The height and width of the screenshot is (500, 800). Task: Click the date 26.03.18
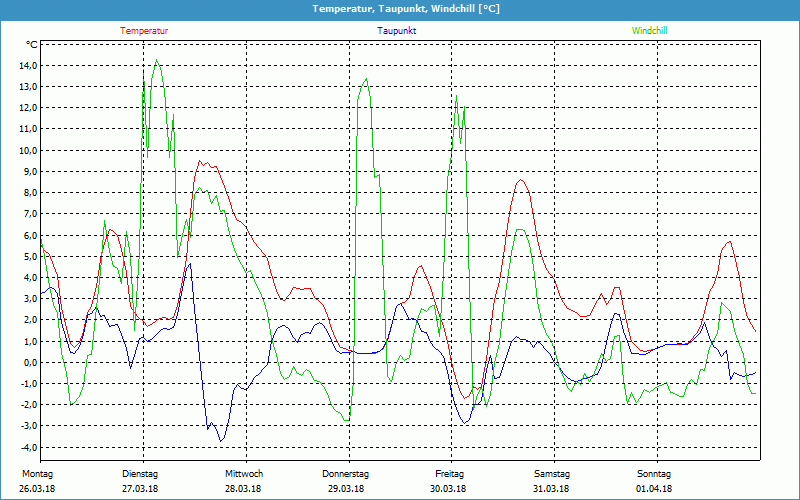[37, 489]
